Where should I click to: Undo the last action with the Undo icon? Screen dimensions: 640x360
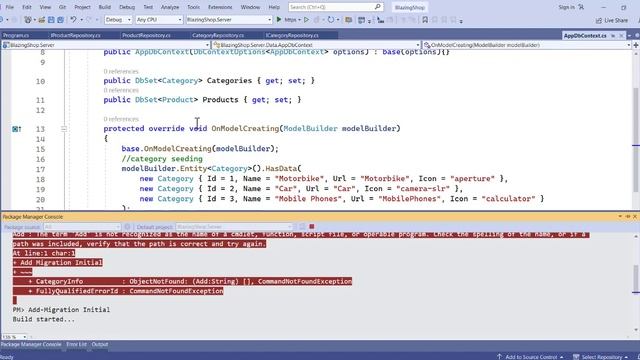[73, 20]
